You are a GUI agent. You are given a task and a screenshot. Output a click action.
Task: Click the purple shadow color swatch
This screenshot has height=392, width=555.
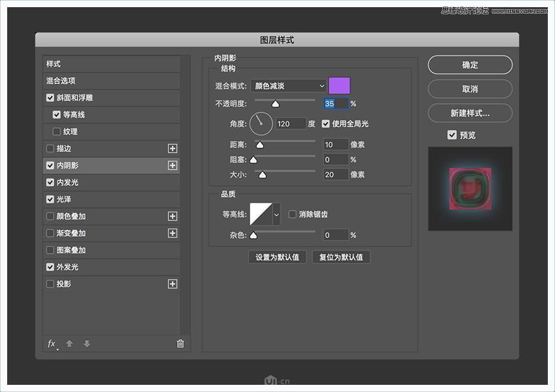pos(338,85)
